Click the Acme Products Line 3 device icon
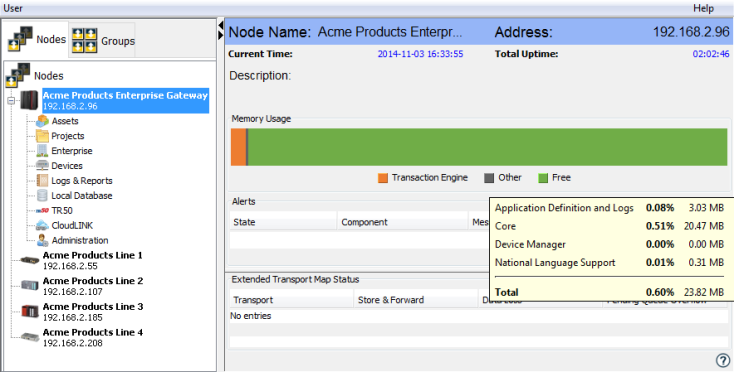This screenshot has width=734, height=372. click(30, 311)
